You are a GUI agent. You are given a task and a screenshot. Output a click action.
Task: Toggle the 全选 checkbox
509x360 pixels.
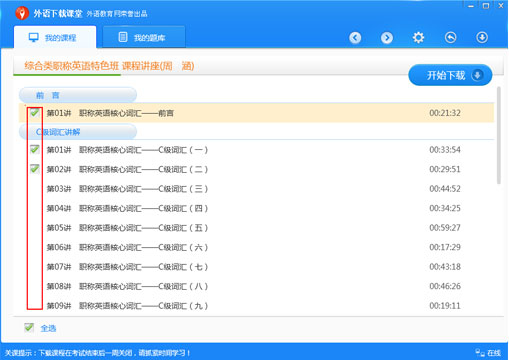pyautogui.click(x=29, y=328)
